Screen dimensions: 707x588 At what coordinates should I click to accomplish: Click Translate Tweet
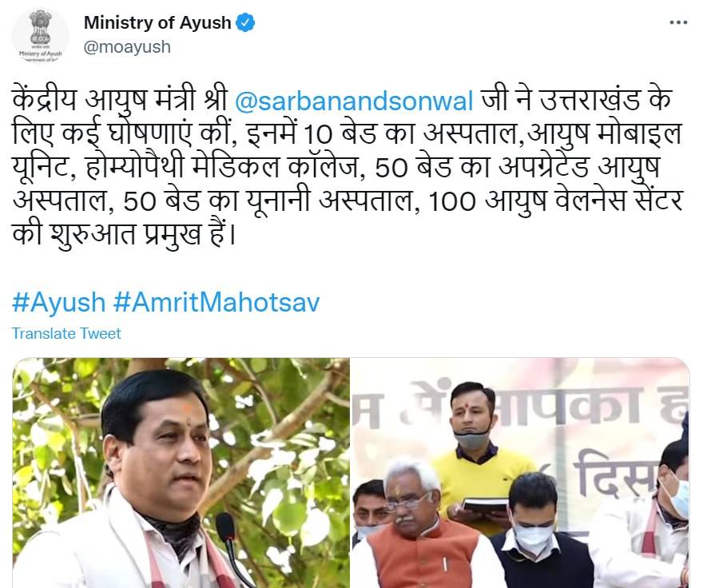pos(66,333)
